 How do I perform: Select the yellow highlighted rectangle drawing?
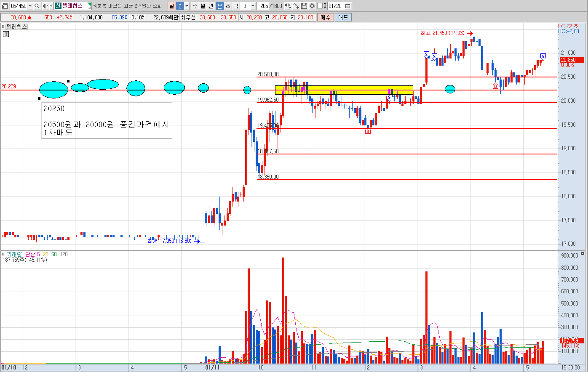[x=344, y=90]
